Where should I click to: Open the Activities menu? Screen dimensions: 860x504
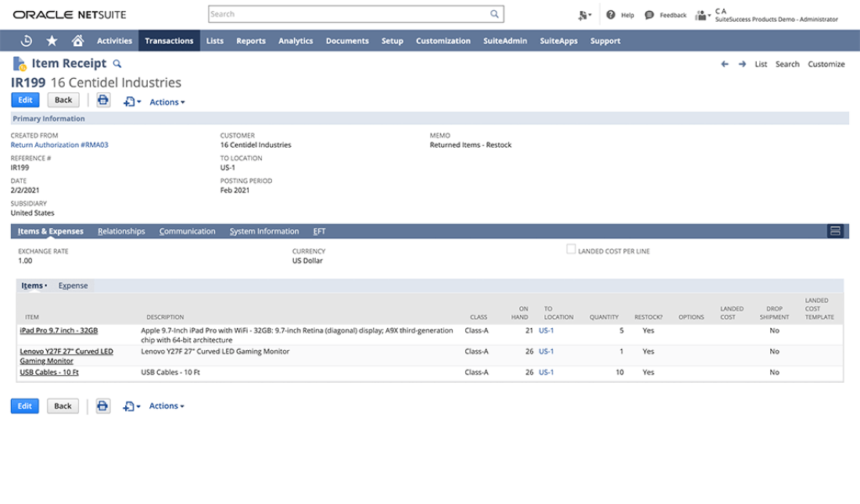[x=114, y=41]
